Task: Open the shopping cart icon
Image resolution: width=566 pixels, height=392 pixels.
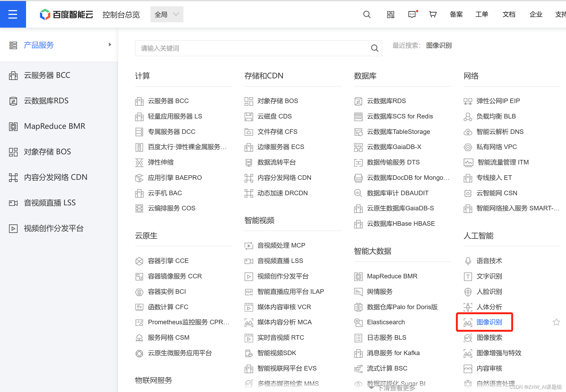Action: pyautogui.click(x=433, y=14)
